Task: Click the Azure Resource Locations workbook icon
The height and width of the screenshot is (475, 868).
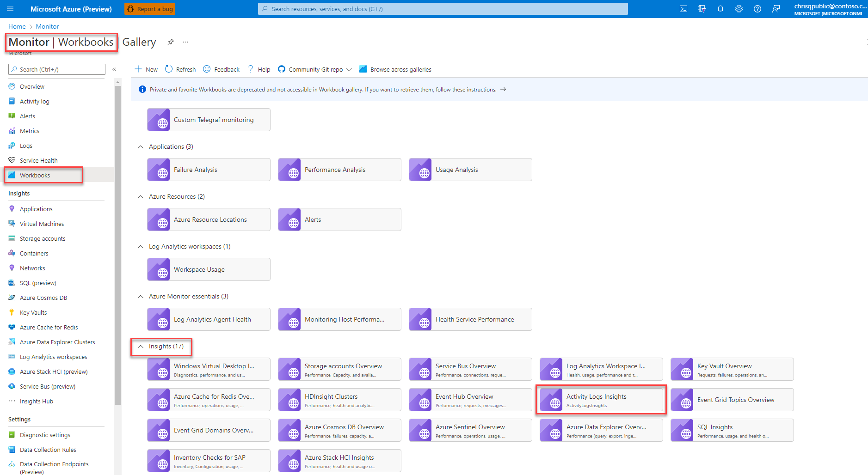Action: point(159,219)
